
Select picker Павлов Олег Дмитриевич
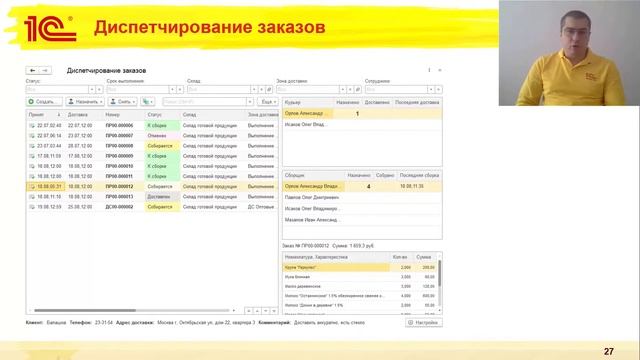[x=362, y=198]
